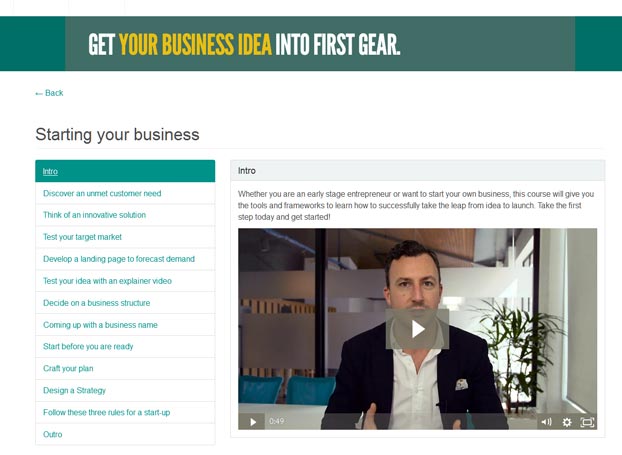Enter fullscreen mode on the video
Image resolution: width=622 pixels, height=455 pixels.
click(x=587, y=422)
